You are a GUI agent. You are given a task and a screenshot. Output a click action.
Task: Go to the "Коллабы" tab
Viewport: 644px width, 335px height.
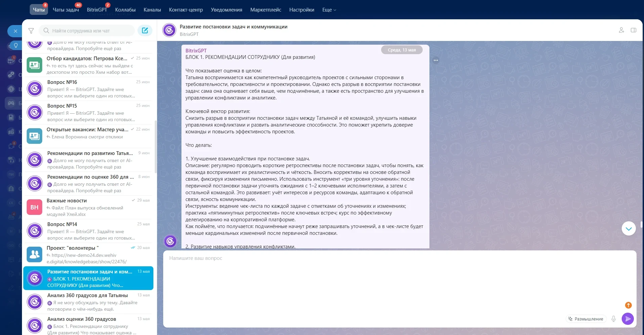(x=125, y=10)
